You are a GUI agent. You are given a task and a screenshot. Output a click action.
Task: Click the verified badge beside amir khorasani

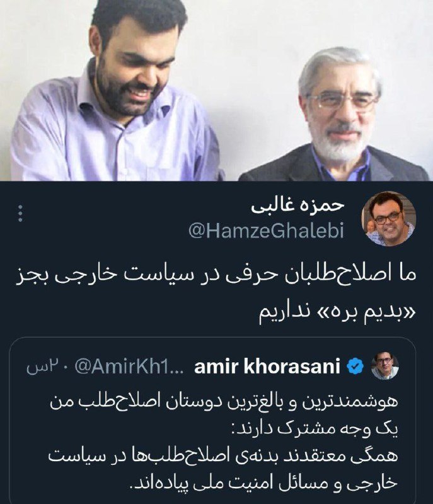[355, 366]
